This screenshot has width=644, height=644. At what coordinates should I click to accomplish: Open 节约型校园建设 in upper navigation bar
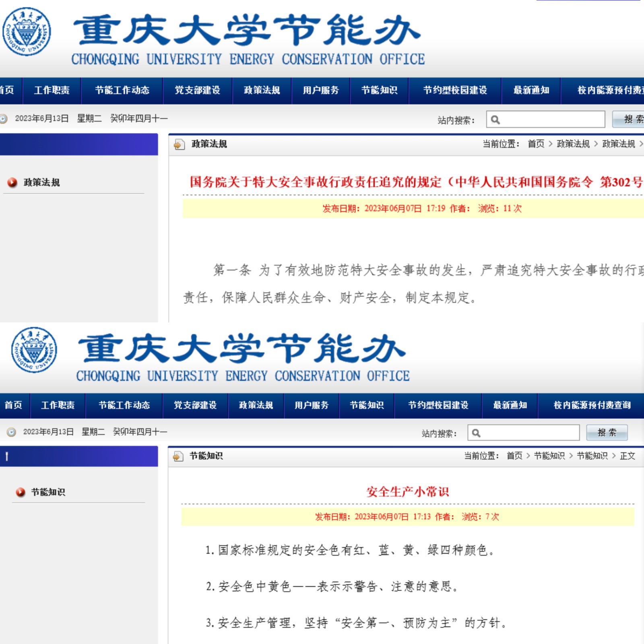pyautogui.click(x=455, y=90)
